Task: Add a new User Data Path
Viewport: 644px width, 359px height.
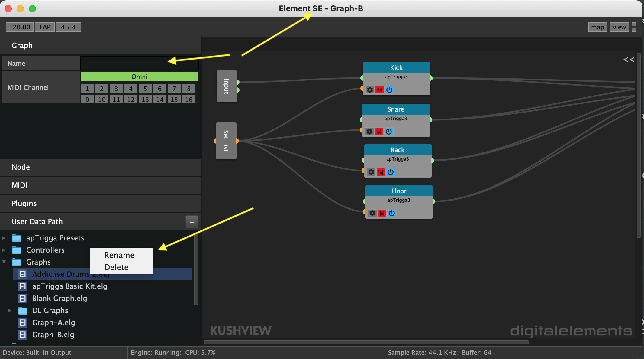Action: [x=192, y=222]
